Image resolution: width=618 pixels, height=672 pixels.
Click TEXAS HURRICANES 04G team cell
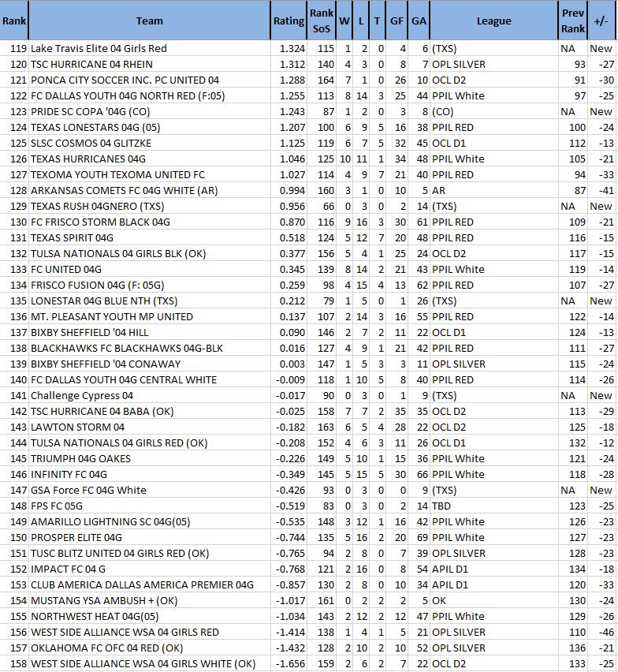click(x=150, y=159)
